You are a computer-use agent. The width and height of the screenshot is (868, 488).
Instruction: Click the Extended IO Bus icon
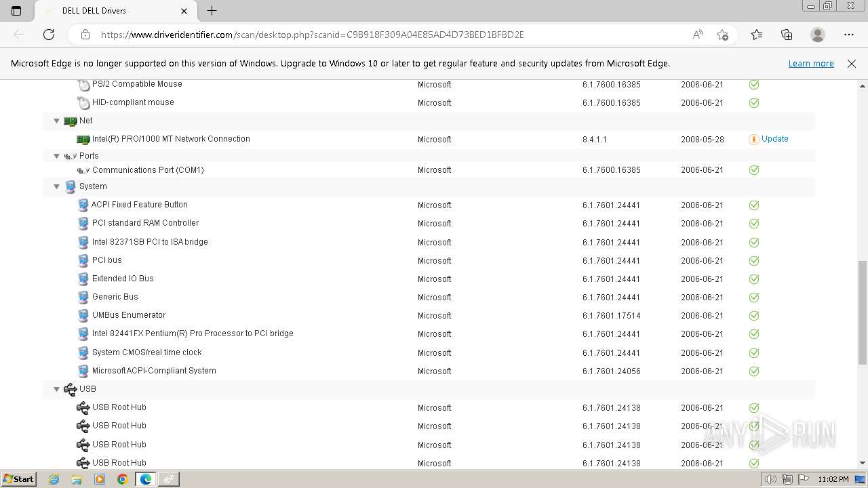83,279
